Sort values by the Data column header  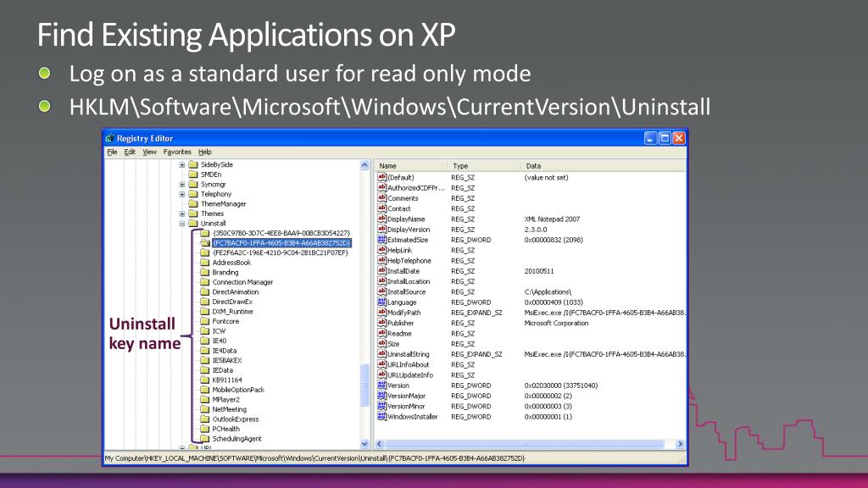pos(603,166)
